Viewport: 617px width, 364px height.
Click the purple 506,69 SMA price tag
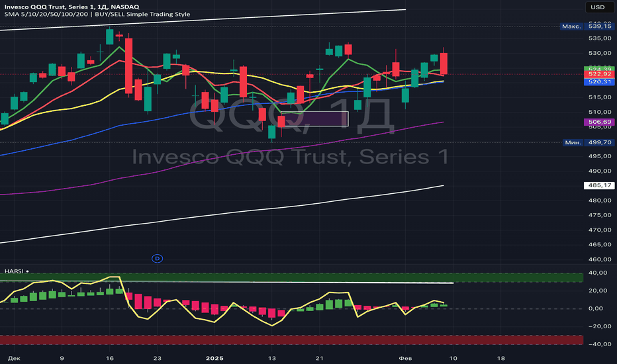click(x=598, y=122)
